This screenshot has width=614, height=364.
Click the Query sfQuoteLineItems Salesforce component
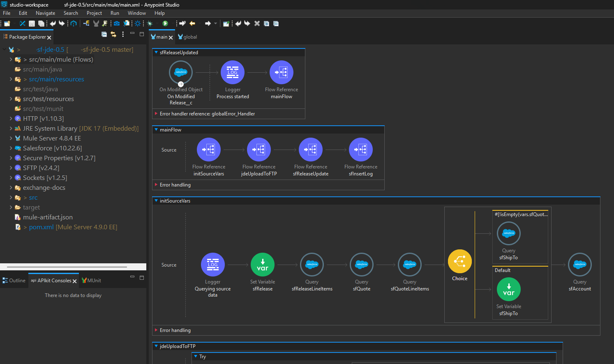(x=409, y=265)
